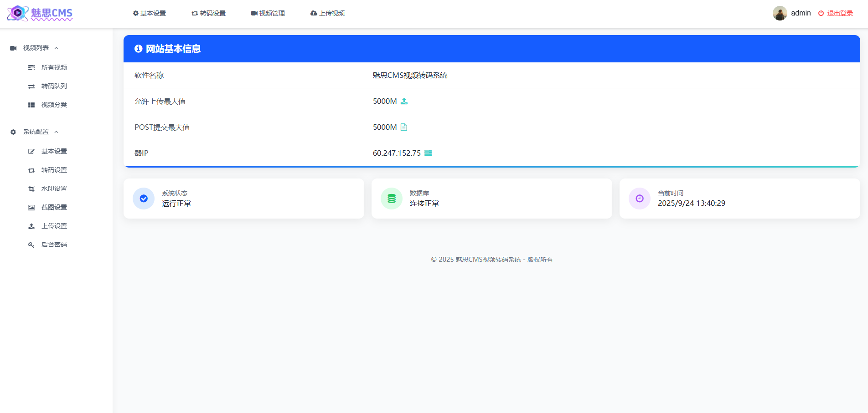This screenshot has height=413, width=868.
Task: Click the server icon beside the IP address
Action: 428,153
